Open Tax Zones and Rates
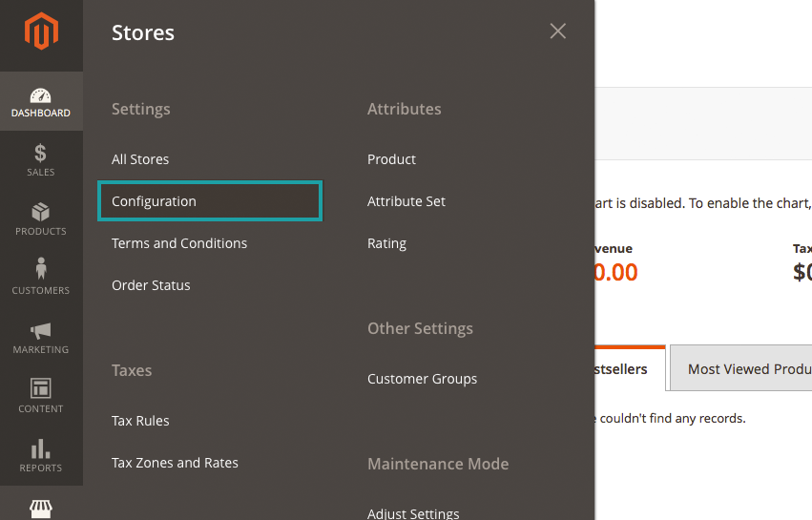The height and width of the screenshot is (520, 812). click(175, 463)
